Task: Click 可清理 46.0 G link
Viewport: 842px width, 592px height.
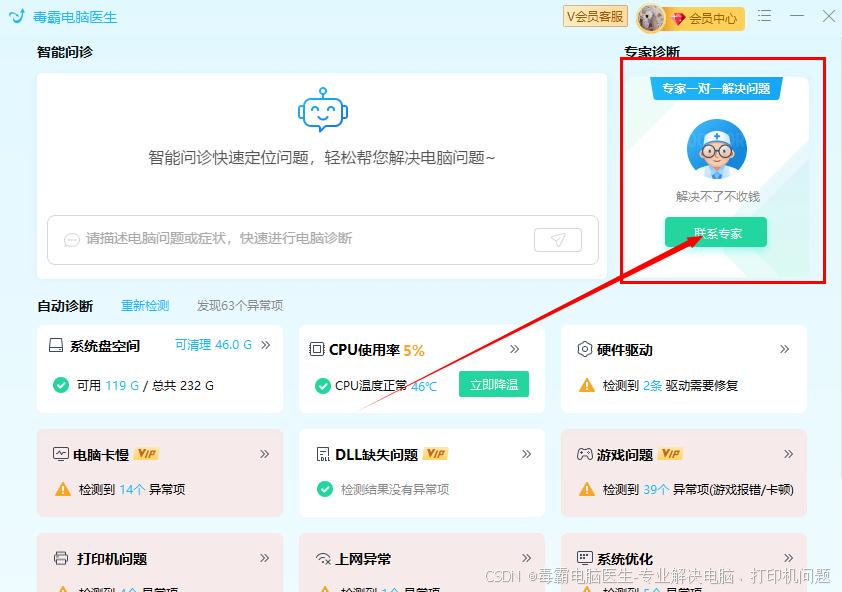Action: click(x=213, y=345)
